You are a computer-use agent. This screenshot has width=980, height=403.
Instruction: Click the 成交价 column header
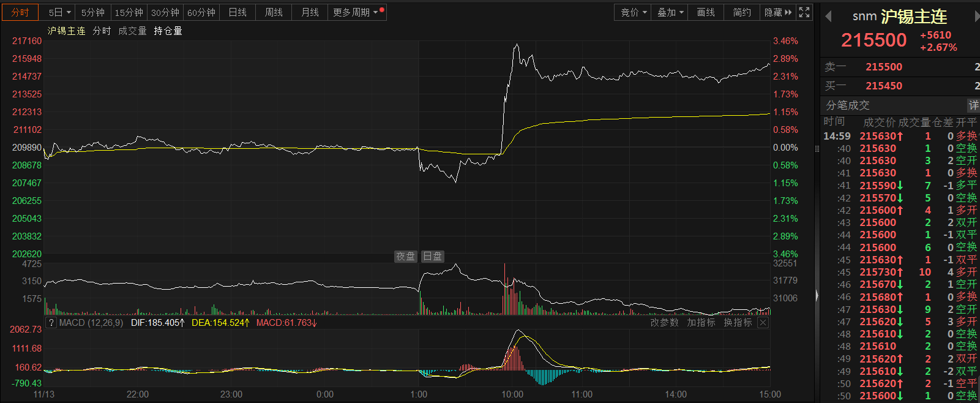click(x=879, y=122)
